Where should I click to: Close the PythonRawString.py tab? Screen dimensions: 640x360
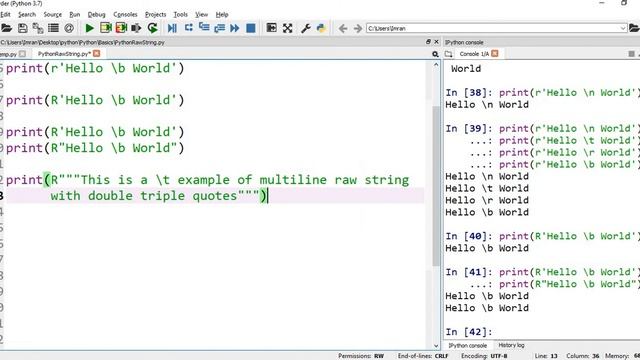click(x=97, y=53)
